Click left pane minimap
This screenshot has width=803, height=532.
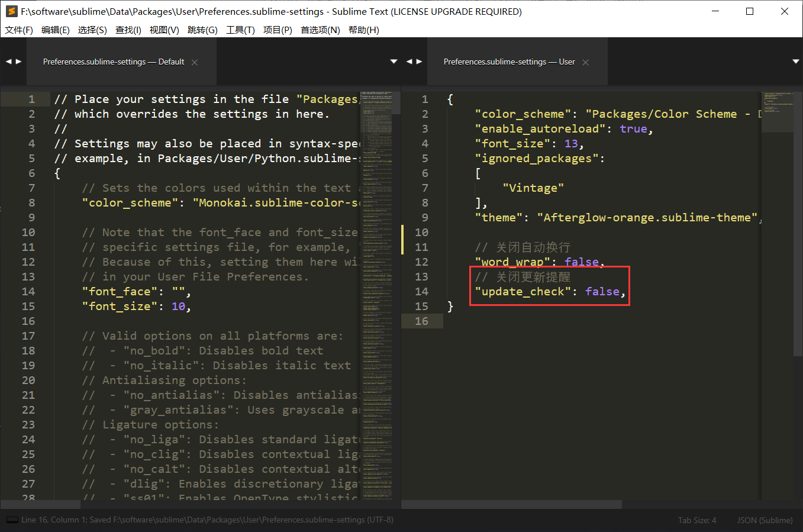click(x=376, y=296)
